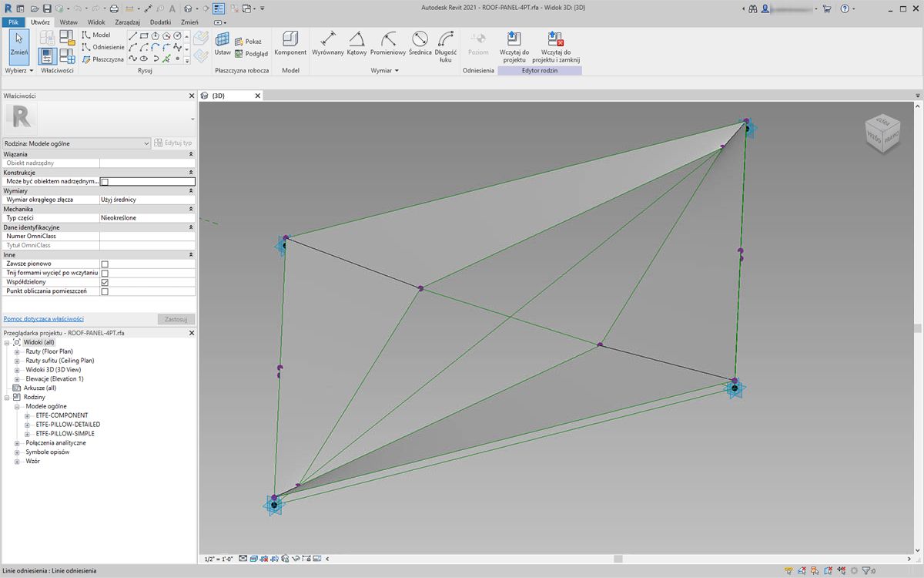
Task: Select the Płaszczyzna reference plane tool
Action: coord(102,59)
